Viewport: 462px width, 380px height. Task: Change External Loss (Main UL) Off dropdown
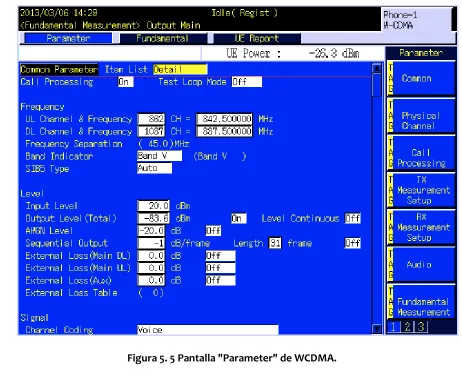click(x=220, y=268)
